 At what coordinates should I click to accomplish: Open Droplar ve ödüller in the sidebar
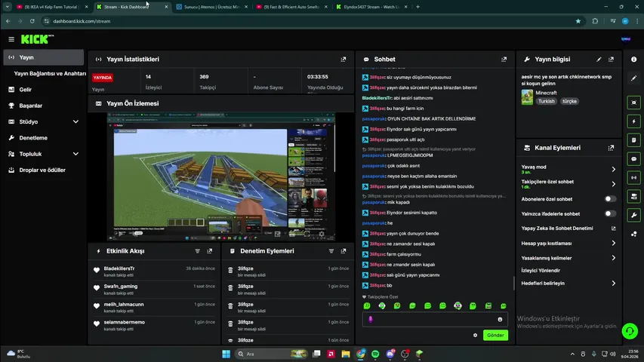[43, 170]
